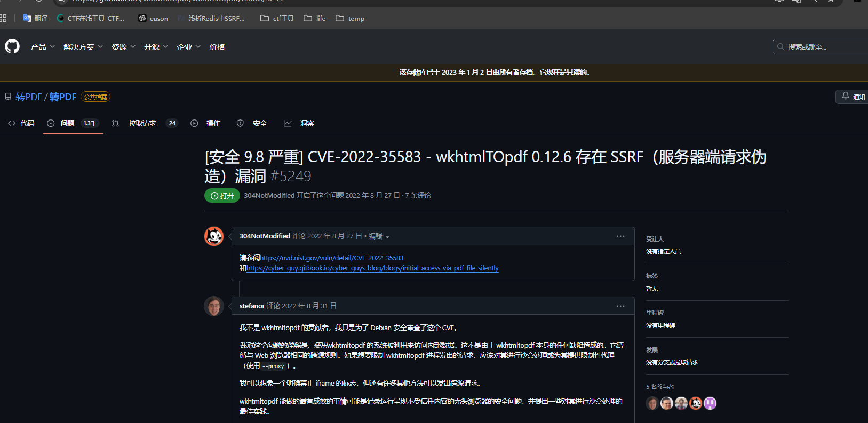
Task: Open options menu on stefanor's comment
Action: pyautogui.click(x=620, y=306)
